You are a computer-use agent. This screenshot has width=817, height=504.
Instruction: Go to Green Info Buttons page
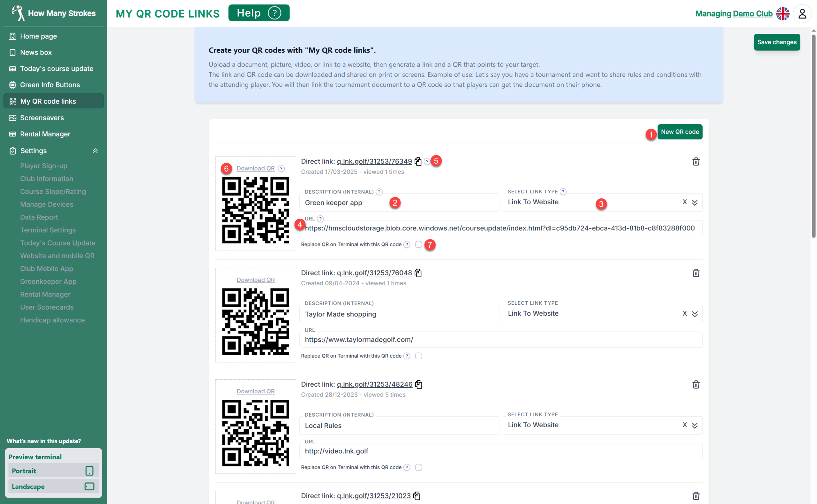coord(50,85)
